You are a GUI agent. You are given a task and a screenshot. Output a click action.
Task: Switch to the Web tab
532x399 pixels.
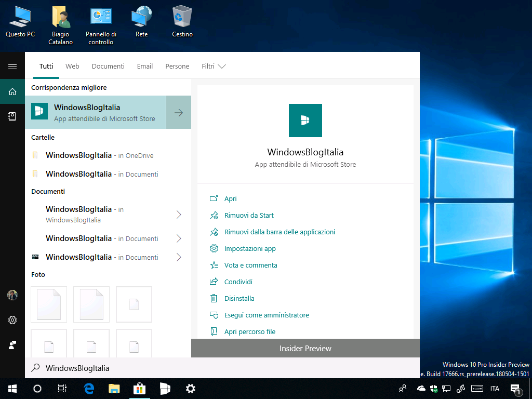pos(72,66)
